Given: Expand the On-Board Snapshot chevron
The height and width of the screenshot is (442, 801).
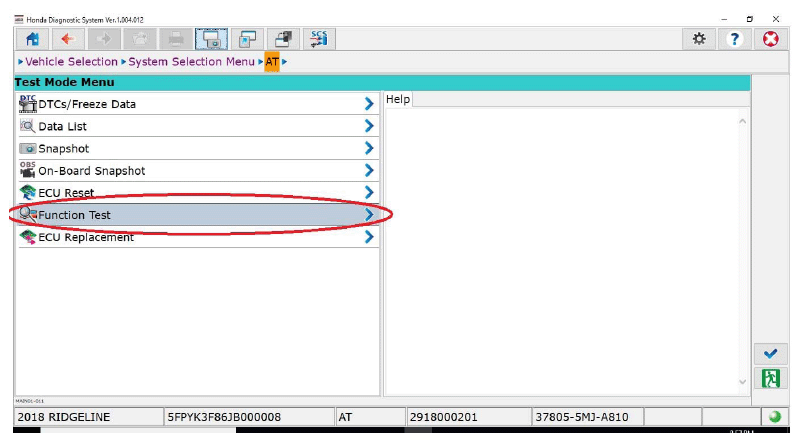Looking at the screenshot, I should [369, 170].
